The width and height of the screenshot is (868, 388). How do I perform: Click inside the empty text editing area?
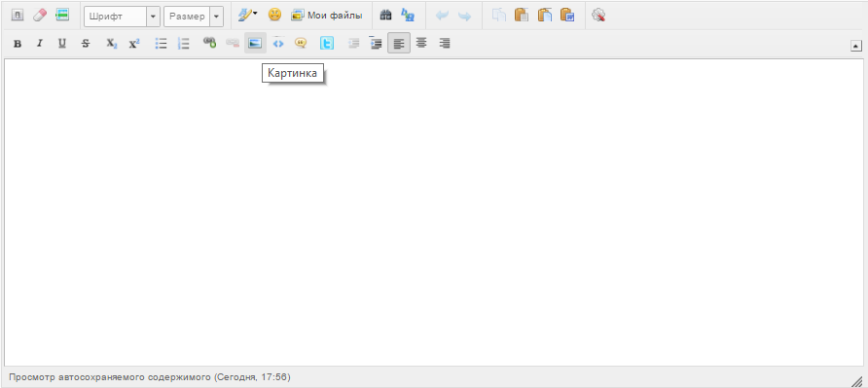click(x=434, y=212)
